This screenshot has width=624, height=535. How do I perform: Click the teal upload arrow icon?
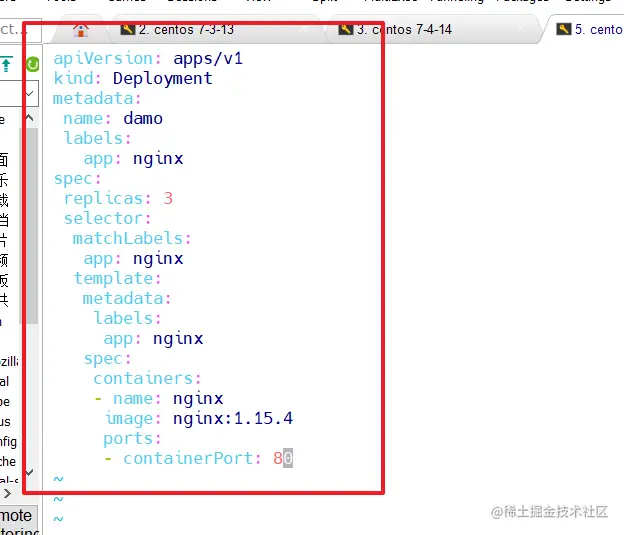tap(6, 64)
